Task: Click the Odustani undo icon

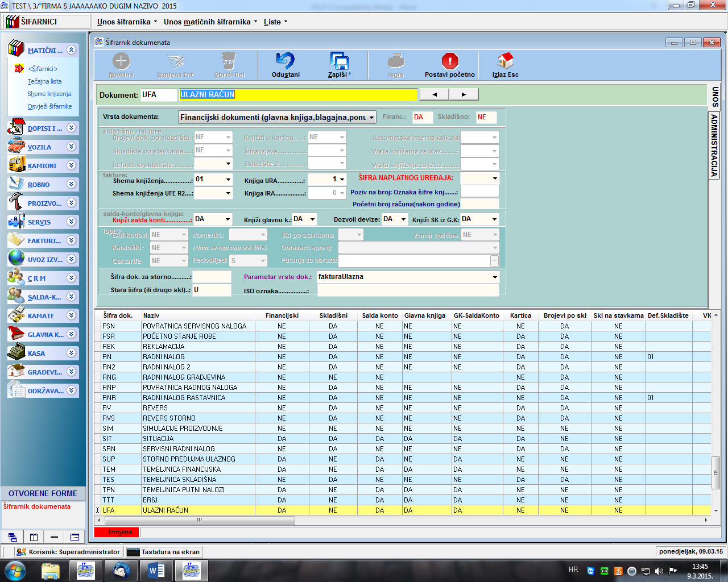Action: click(x=286, y=61)
